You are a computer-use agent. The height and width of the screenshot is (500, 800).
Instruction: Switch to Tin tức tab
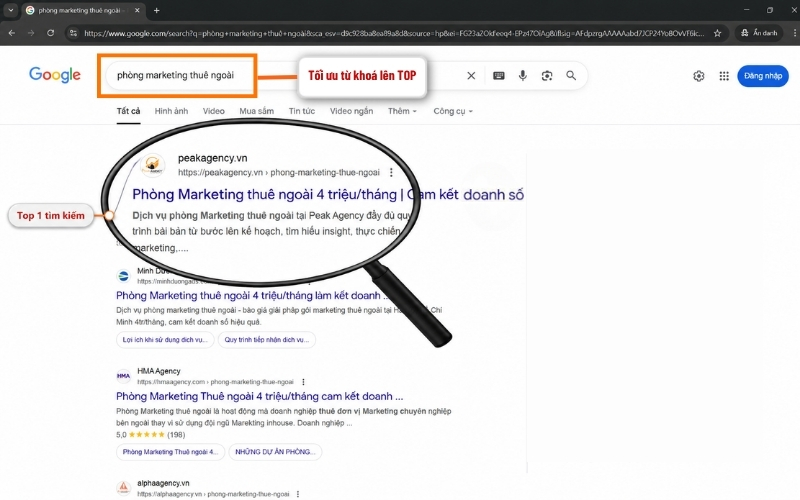pos(302,111)
